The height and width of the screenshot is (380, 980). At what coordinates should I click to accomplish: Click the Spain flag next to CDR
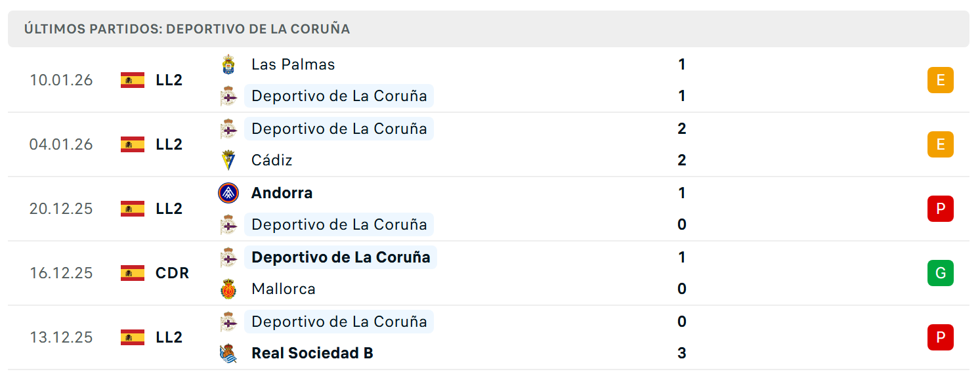(x=133, y=273)
